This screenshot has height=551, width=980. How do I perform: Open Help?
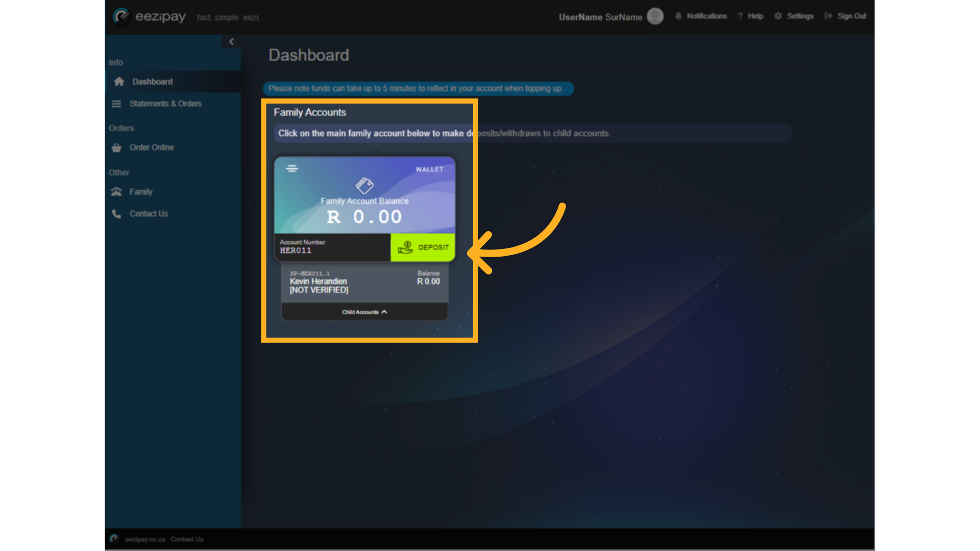(750, 16)
